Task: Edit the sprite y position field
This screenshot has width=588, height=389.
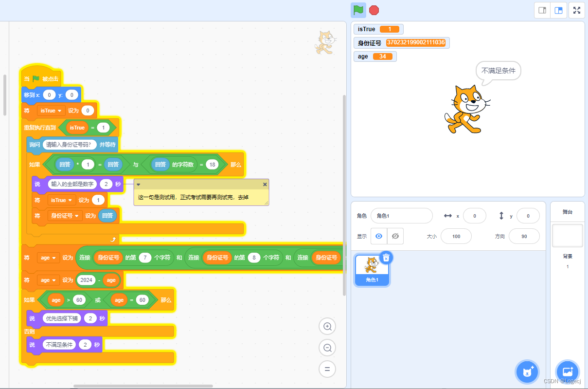Action: pos(528,216)
